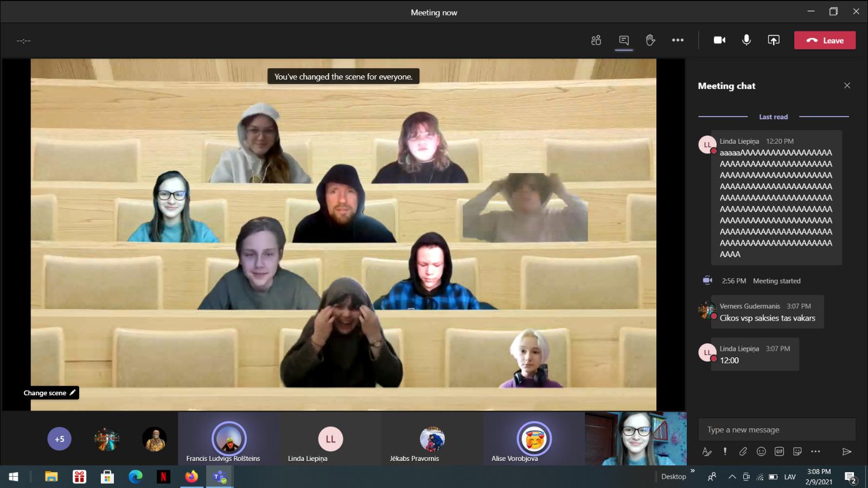Show the +5 additional participants
The image size is (868, 488).
59,439
